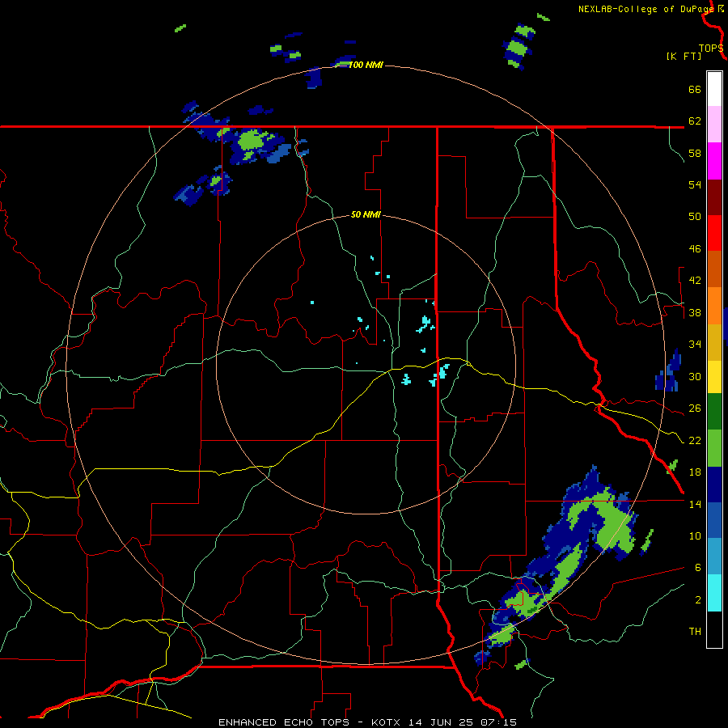The height and width of the screenshot is (728, 728).
Task: Click the "50" scale label
Action: point(695,217)
